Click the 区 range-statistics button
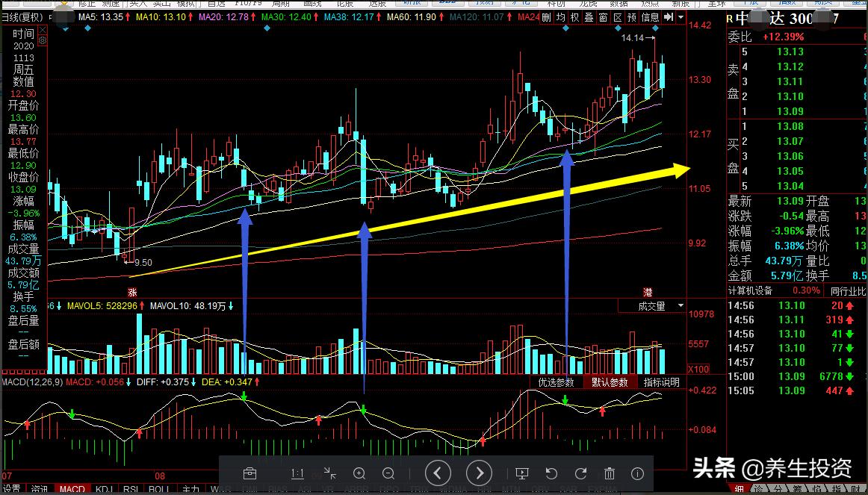Image resolution: width=868 pixels, height=495 pixels. coord(618,17)
